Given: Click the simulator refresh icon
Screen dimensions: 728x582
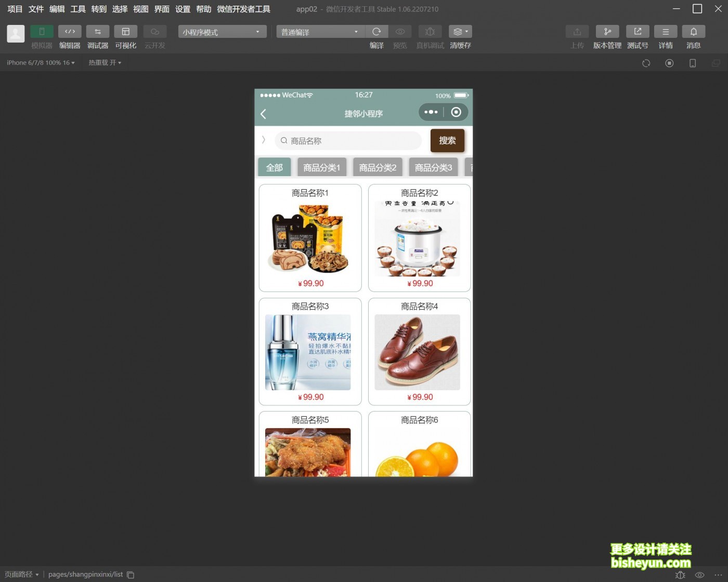Looking at the screenshot, I should 646,63.
